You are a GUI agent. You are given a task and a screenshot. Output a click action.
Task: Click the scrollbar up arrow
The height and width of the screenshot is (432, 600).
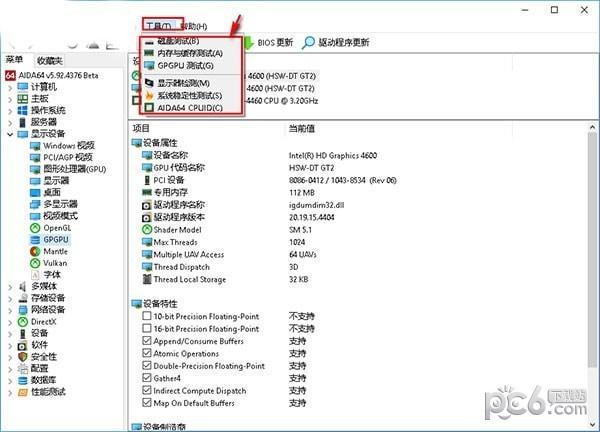coord(592,127)
